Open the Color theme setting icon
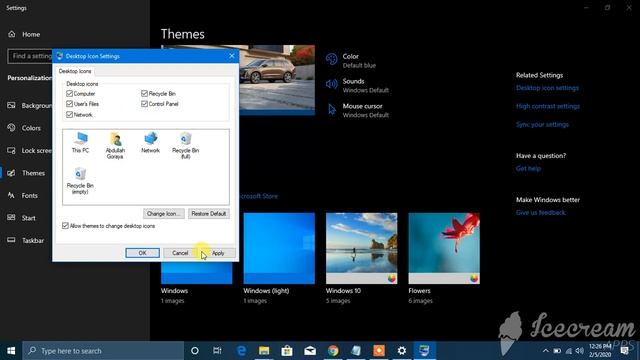The height and width of the screenshot is (360, 640). 331,60
